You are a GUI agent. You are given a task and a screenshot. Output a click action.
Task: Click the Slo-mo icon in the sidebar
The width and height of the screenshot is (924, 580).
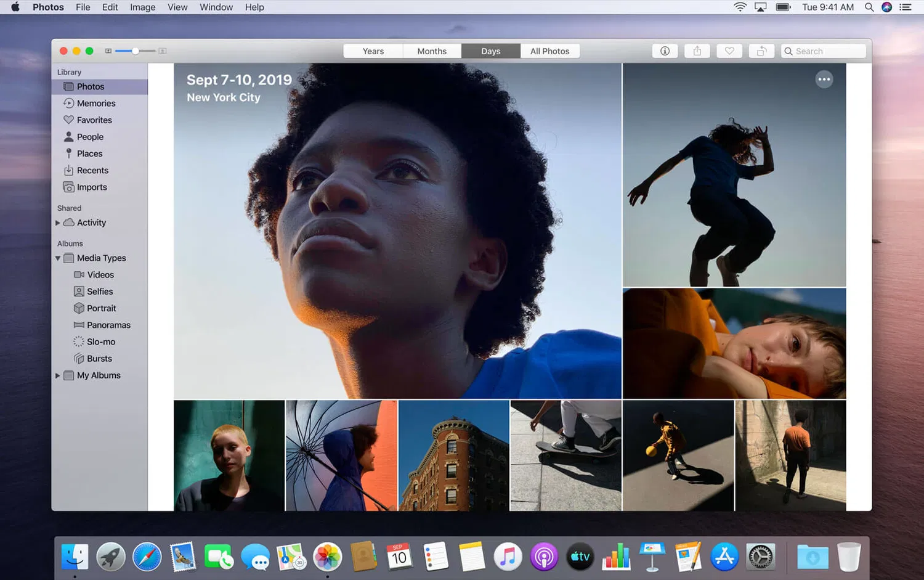click(79, 341)
